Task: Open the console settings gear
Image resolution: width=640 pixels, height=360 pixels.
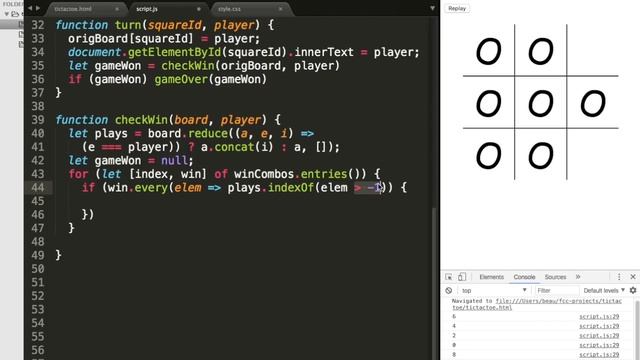Action: pos(633,290)
